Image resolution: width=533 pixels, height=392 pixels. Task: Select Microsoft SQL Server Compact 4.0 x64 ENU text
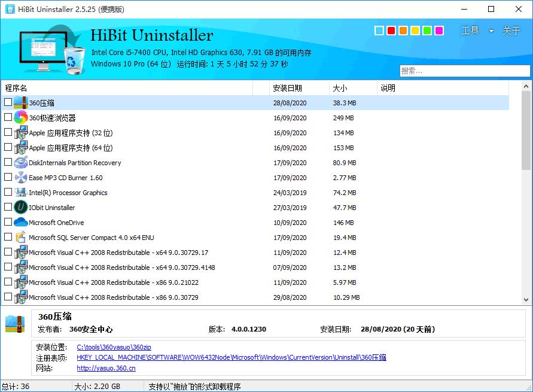92,238
